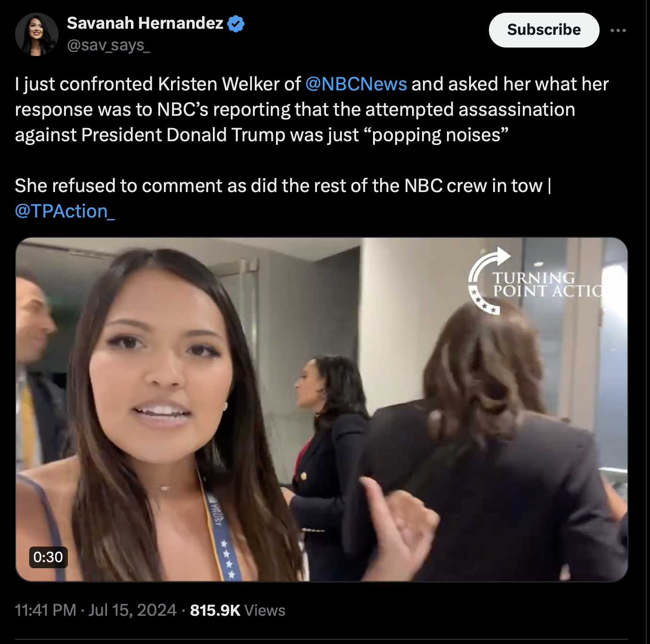Open the Savanah Hernandez display name link
650x644 pixels.
click(145, 23)
